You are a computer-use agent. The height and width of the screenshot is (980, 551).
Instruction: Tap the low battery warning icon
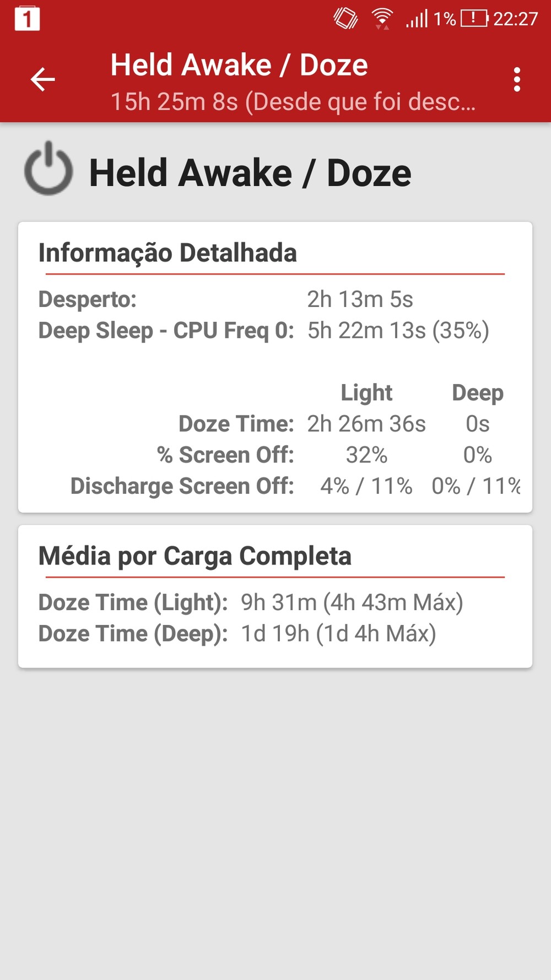pyautogui.click(x=474, y=19)
